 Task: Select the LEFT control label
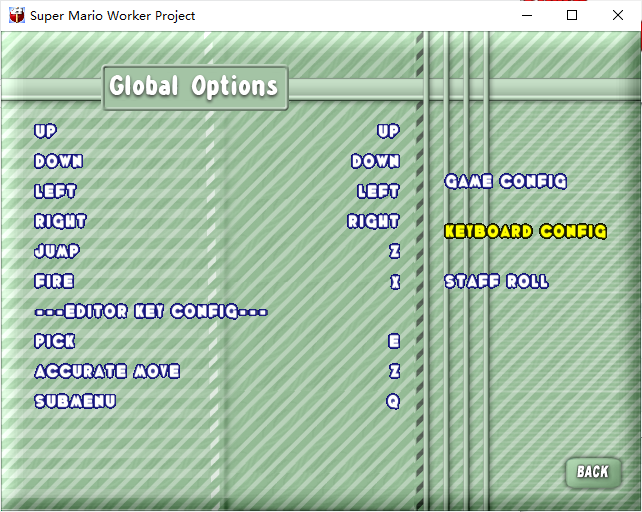55,191
